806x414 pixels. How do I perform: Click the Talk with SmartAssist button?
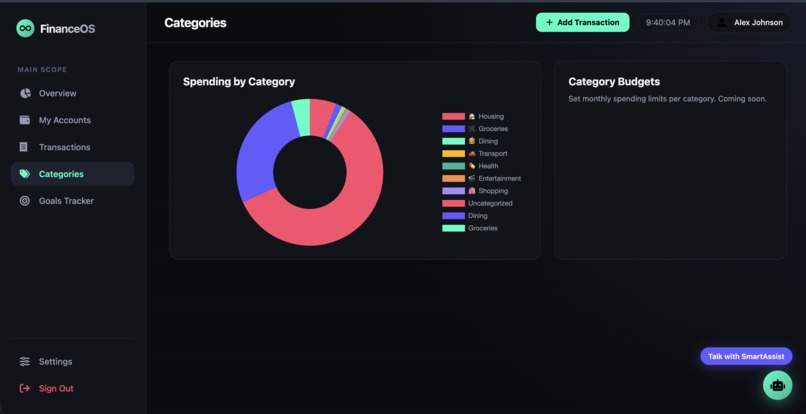pyautogui.click(x=746, y=356)
